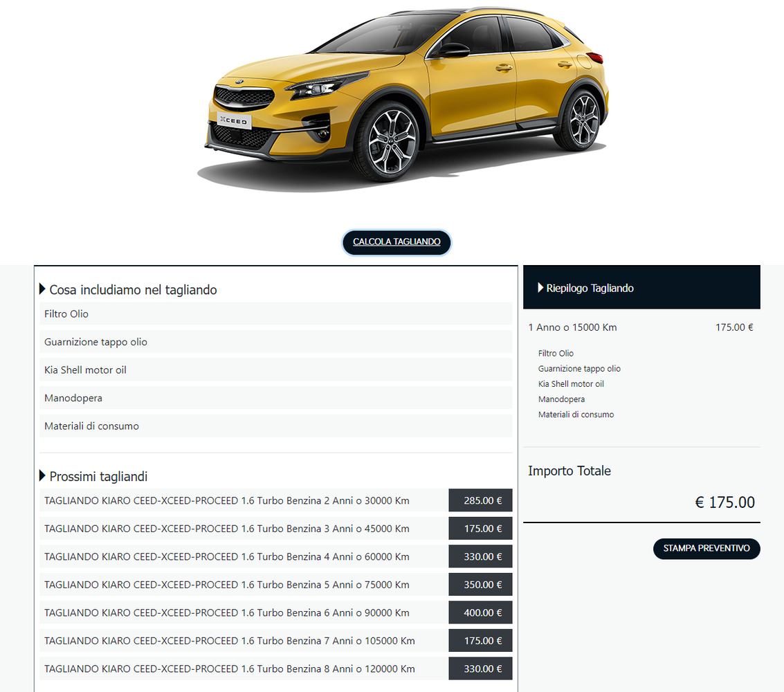Image resolution: width=784 pixels, height=692 pixels.
Task: Click the Cosa includiamo nel tagliando heading text
Action: (x=133, y=290)
